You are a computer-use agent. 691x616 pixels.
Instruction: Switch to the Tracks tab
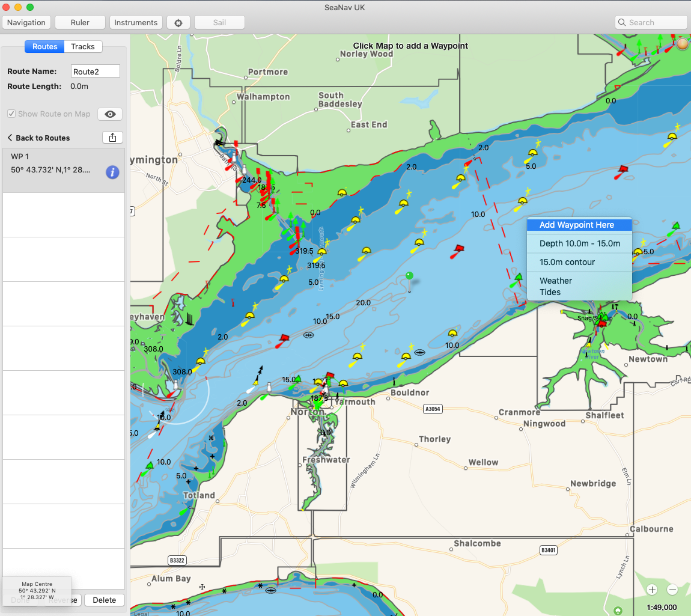coord(83,47)
